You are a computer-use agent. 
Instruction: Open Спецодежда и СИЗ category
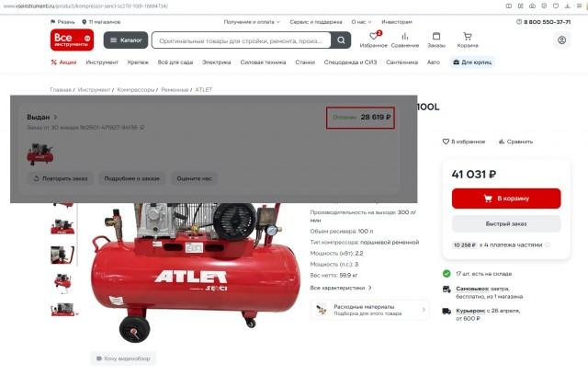tap(350, 62)
